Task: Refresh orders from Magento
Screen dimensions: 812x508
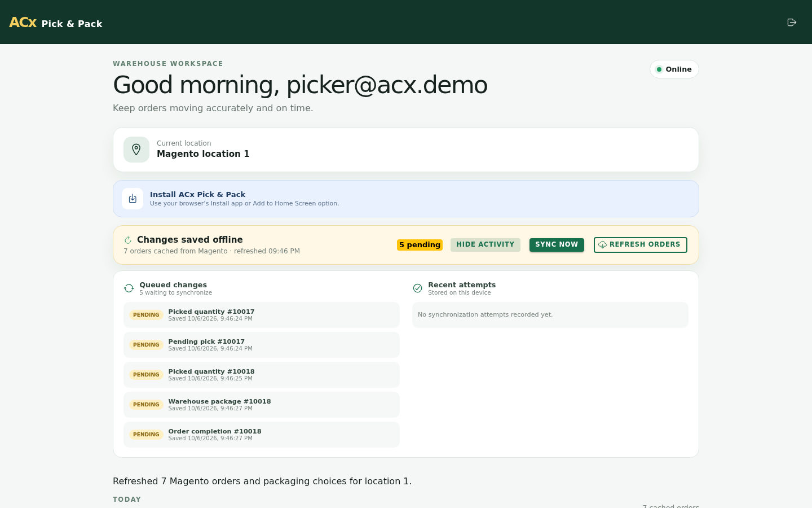Action: [641, 245]
